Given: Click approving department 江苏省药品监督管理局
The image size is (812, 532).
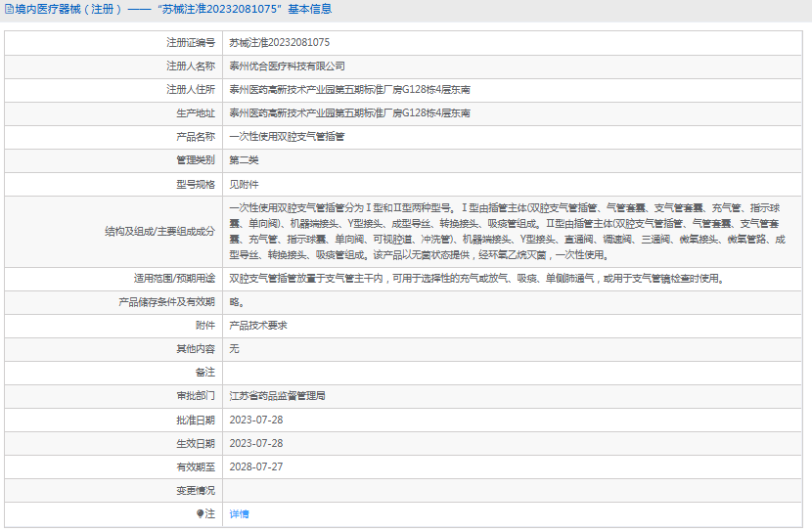Looking at the screenshot, I should tap(277, 396).
